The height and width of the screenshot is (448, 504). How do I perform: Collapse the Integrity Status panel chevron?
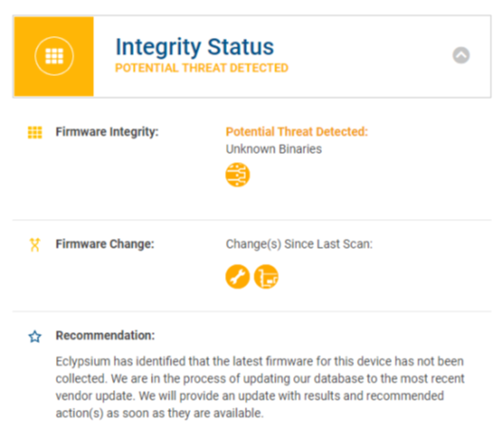click(461, 55)
